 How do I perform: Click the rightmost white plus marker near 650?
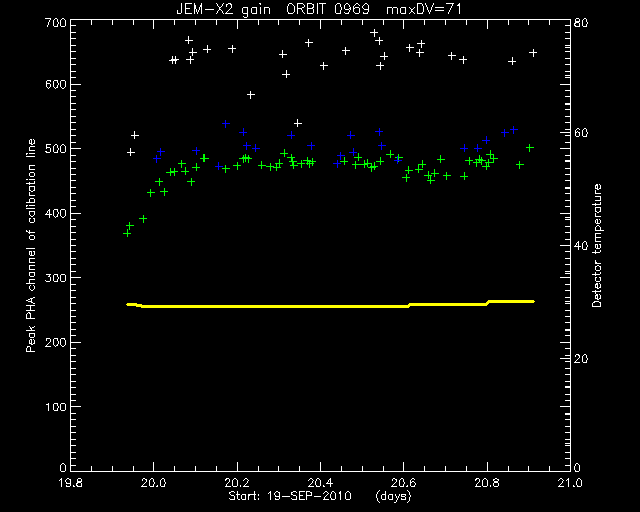tap(533, 53)
